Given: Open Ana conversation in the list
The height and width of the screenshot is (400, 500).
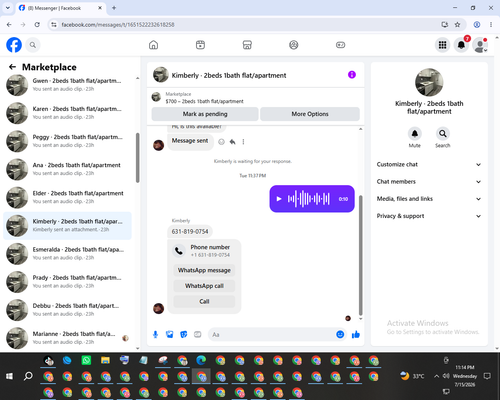Looking at the screenshot, I should (67, 169).
